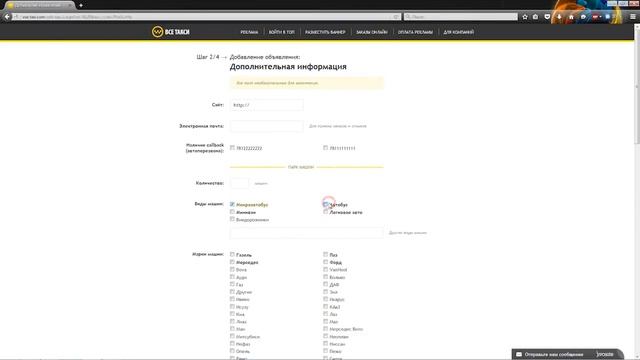Check the Ниссан brand checkbox
The height and width of the screenshot is (360, 640).
click(x=325, y=344)
